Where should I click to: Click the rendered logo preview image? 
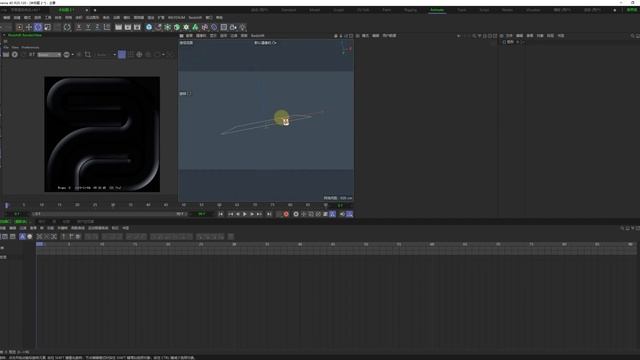(102, 134)
